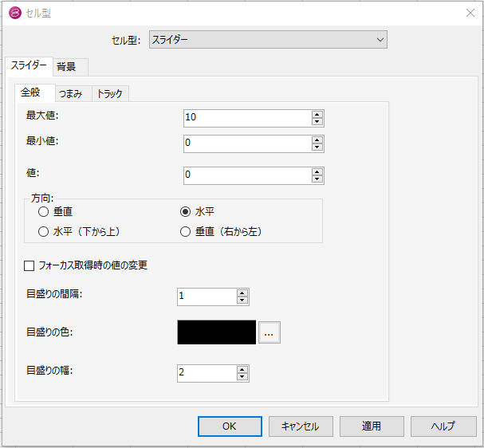Open the トラック sub-tab
484x448 pixels.
tap(110, 93)
